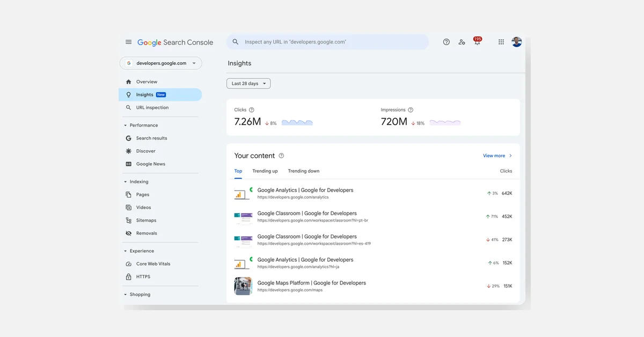Viewport: 644px width, 337px height.
Task: Open notifications bell with 195 badge
Action: [x=477, y=41]
